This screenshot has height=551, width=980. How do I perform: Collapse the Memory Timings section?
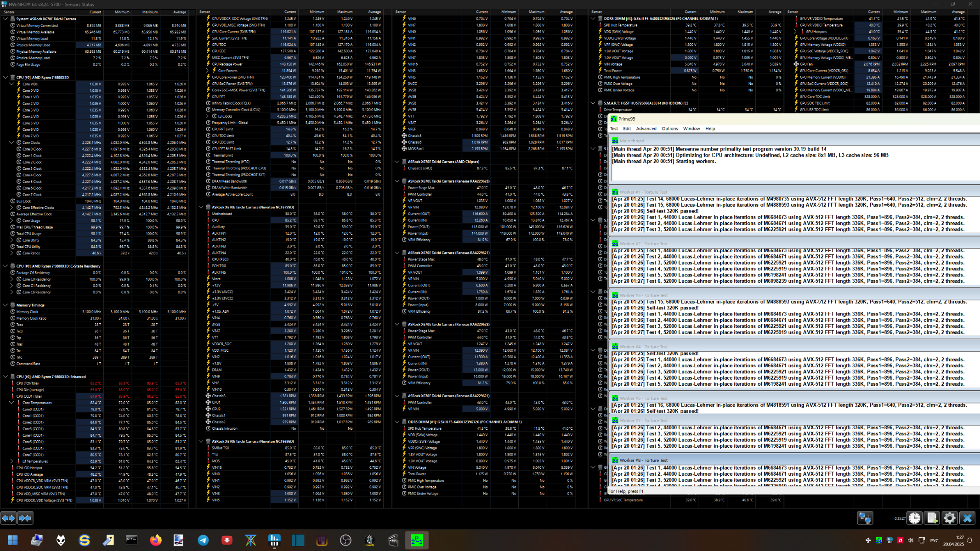tap(6, 305)
